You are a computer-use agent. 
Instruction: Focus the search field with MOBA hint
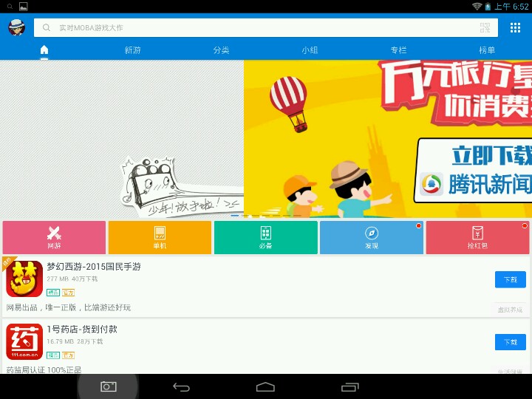[x=266, y=28]
